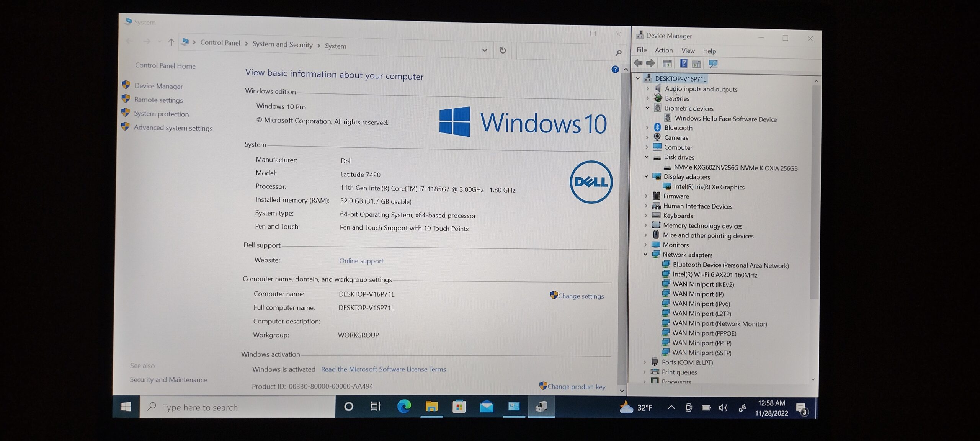This screenshot has height=441, width=980.
Task: Select Bluetooth Device (Personal Area Network)
Action: [730, 265]
